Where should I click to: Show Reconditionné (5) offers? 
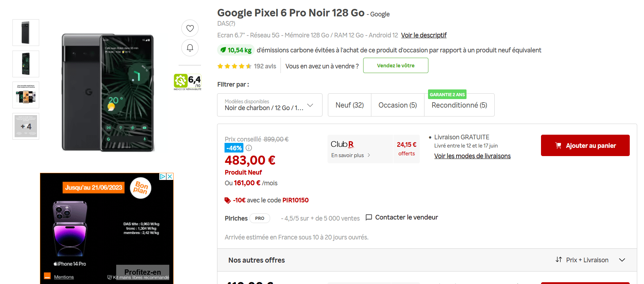click(x=459, y=105)
